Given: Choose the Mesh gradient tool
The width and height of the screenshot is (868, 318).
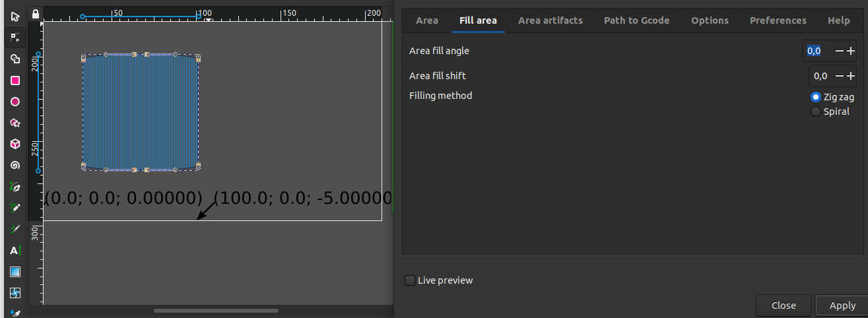Looking at the screenshot, I should [x=15, y=293].
